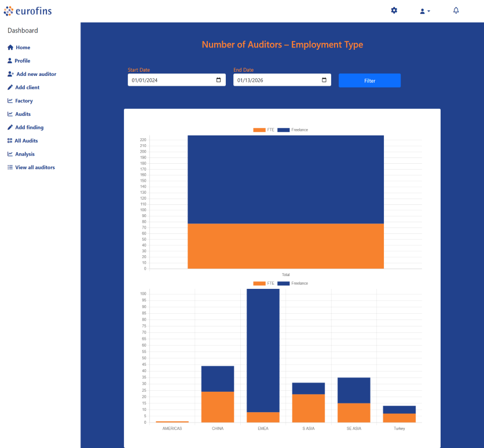Open Factory chart icon link
This screenshot has height=448, width=484.
pyautogui.click(x=10, y=101)
